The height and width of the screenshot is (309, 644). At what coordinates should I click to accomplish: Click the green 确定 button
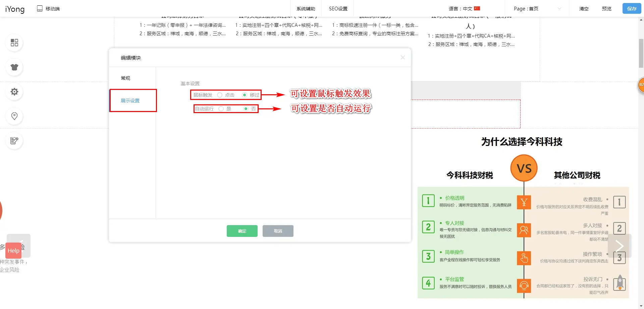pyautogui.click(x=242, y=231)
